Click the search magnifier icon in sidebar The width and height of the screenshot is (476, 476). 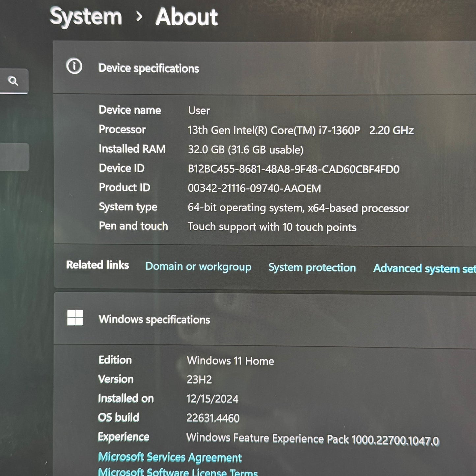tap(13, 81)
